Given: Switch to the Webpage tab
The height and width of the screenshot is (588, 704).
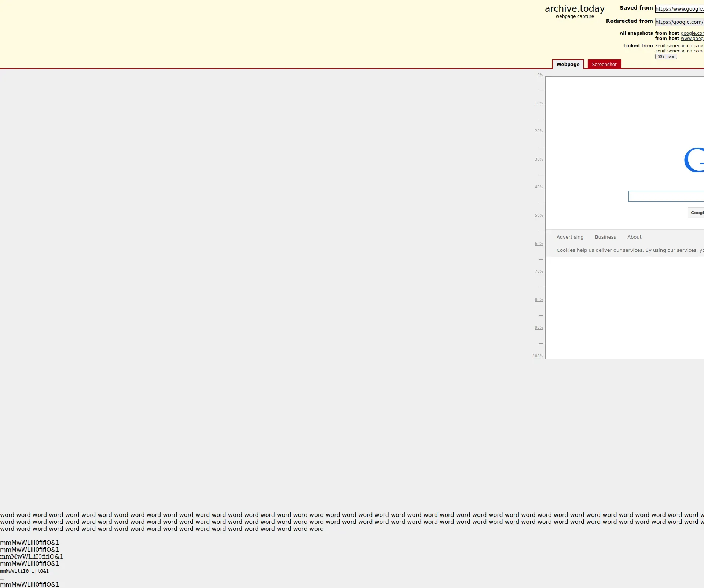Looking at the screenshot, I should (x=568, y=65).
